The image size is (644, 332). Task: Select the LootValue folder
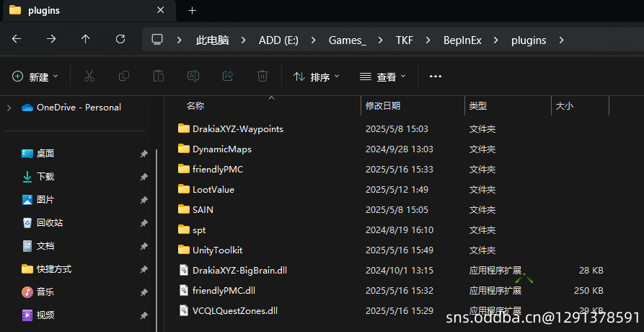[206, 189]
